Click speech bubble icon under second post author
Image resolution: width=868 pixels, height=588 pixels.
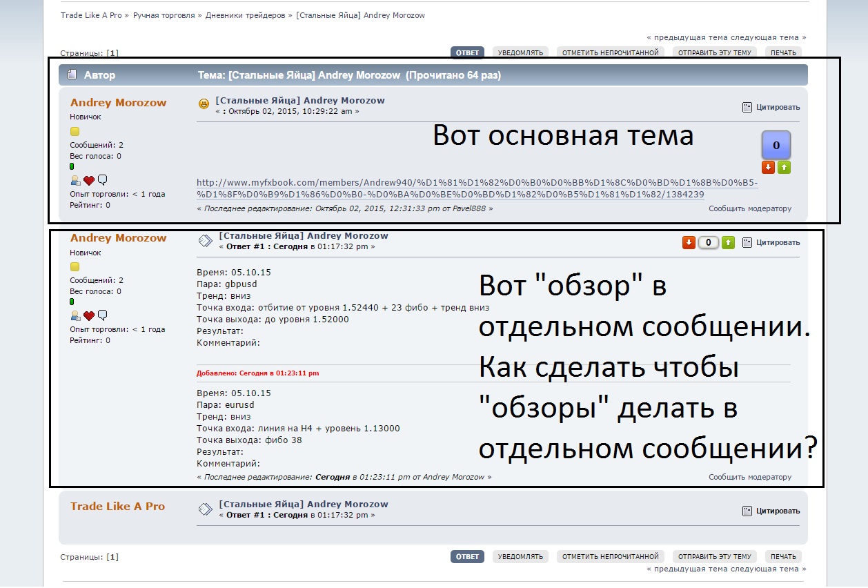point(102,315)
